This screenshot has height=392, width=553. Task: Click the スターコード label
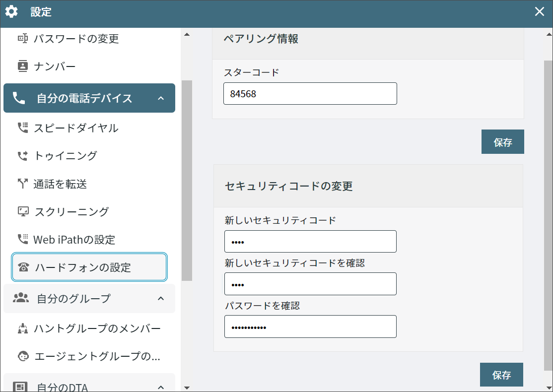(x=252, y=72)
